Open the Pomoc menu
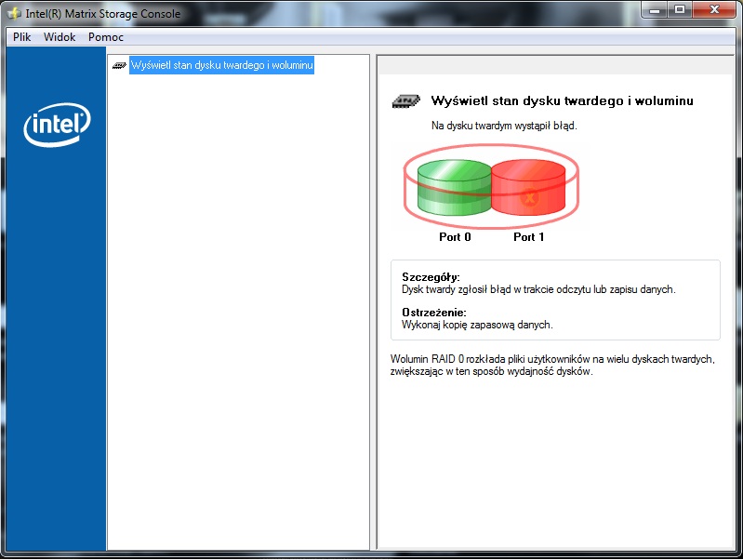743x560 pixels. 106,37
